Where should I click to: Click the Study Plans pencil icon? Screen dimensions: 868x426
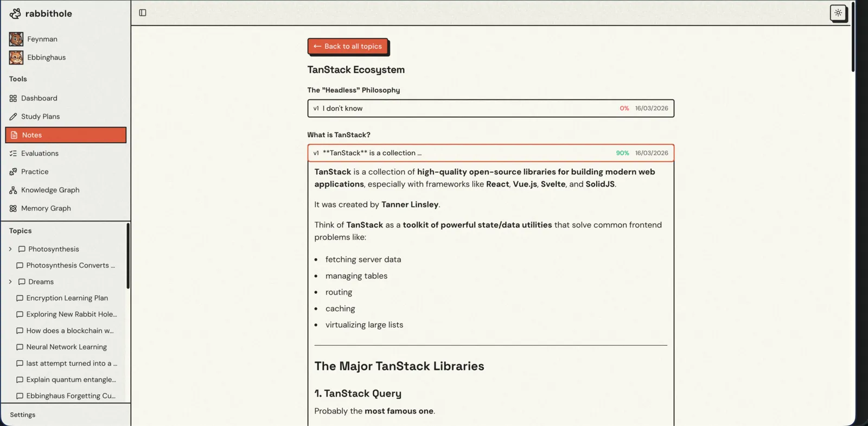[x=13, y=117]
